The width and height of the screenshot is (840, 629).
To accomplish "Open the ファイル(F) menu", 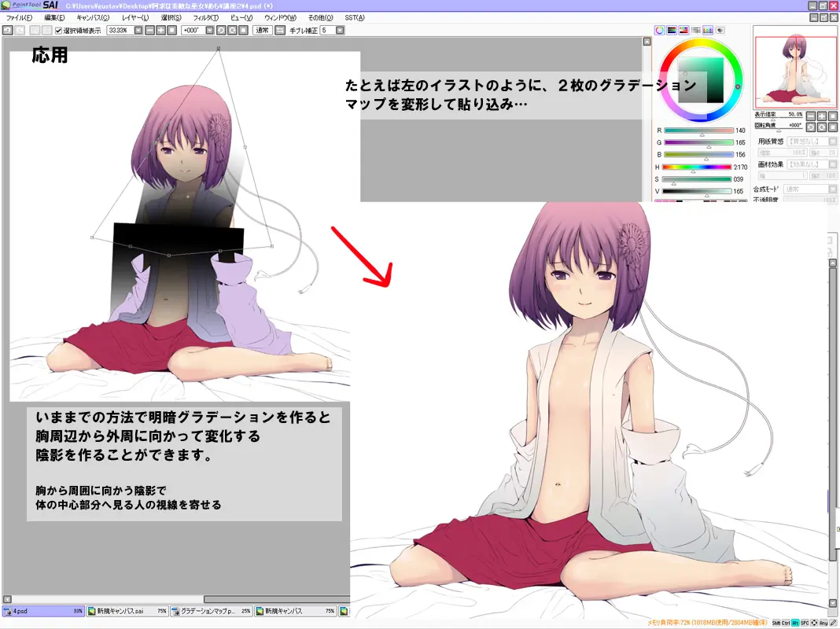I will [19, 17].
